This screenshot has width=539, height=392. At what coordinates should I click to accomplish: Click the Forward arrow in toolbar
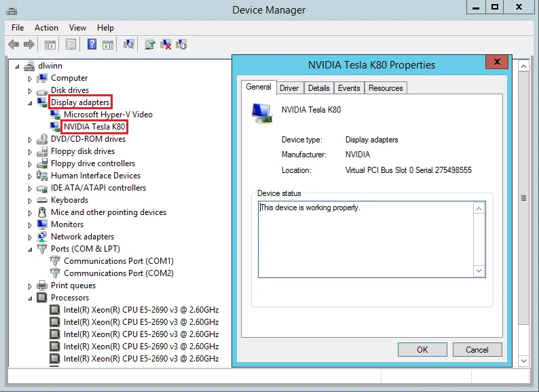(x=29, y=45)
